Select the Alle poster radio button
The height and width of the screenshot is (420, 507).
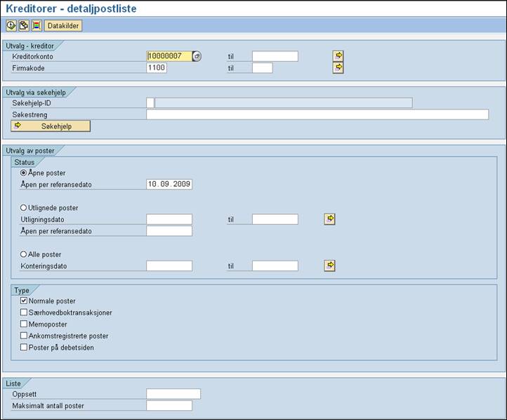(23, 254)
